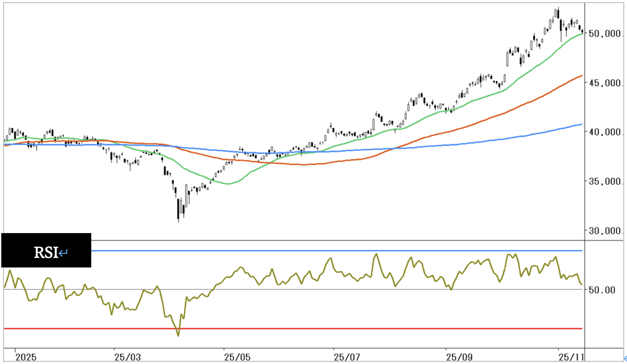Viewport: 627px width, 364px height.
Task: Select the 35,000 price axis label
Action: click(x=604, y=181)
